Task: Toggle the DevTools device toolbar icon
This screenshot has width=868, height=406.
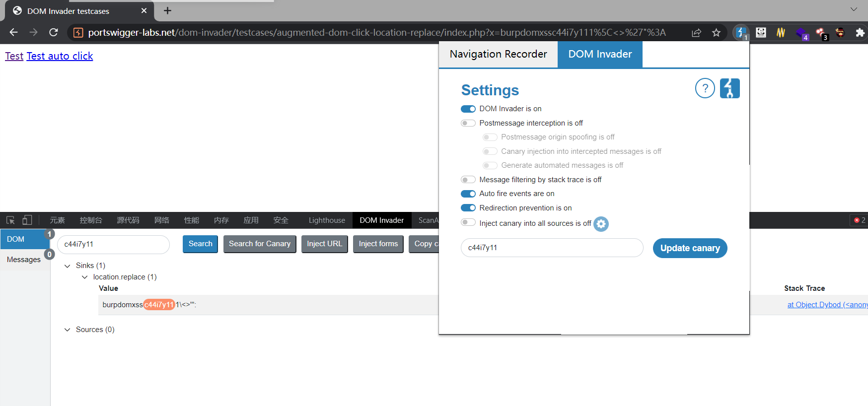Action: click(x=27, y=220)
